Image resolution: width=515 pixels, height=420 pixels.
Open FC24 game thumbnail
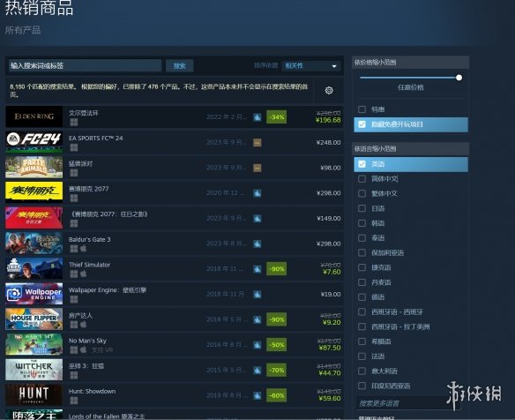34,142
